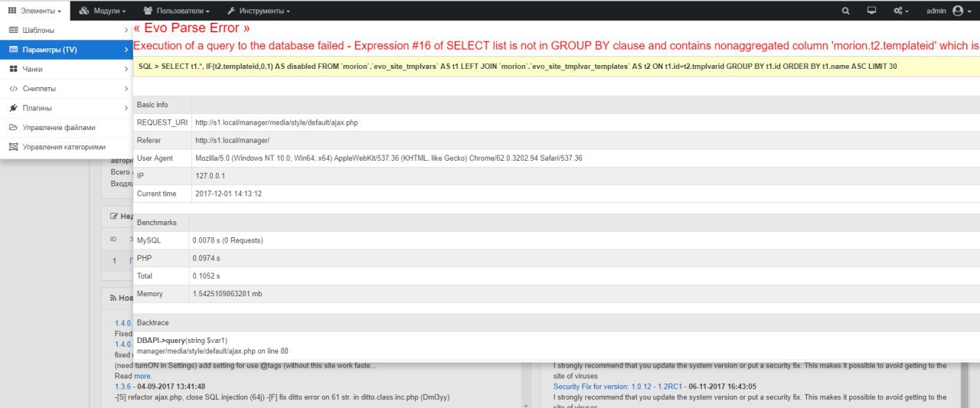The width and height of the screenshot is (980, 408).
Task: Click the gears system settings icon
Action: (897, 11)
